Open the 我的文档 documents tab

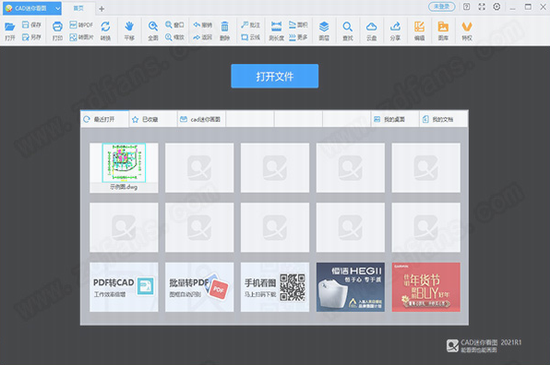(x=443, y=119)
